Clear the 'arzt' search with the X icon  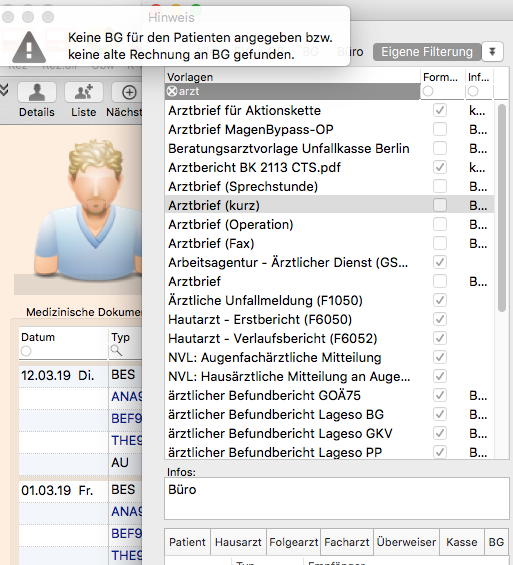[x=172, y=92]
